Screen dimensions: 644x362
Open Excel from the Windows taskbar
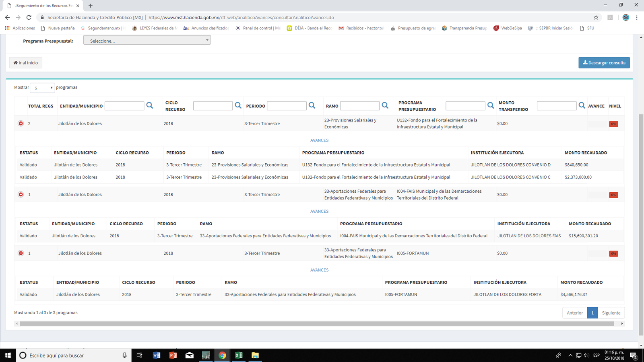coord(239,355)
